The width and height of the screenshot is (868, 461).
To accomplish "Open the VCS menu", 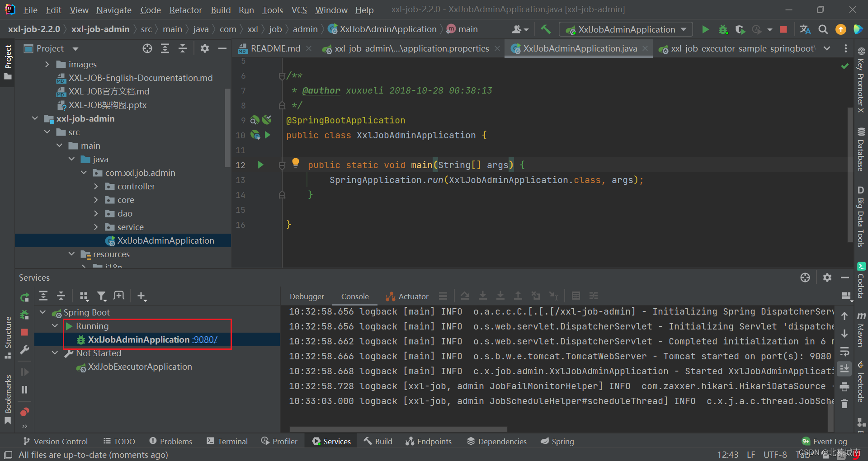I will (x=299, y=9).
